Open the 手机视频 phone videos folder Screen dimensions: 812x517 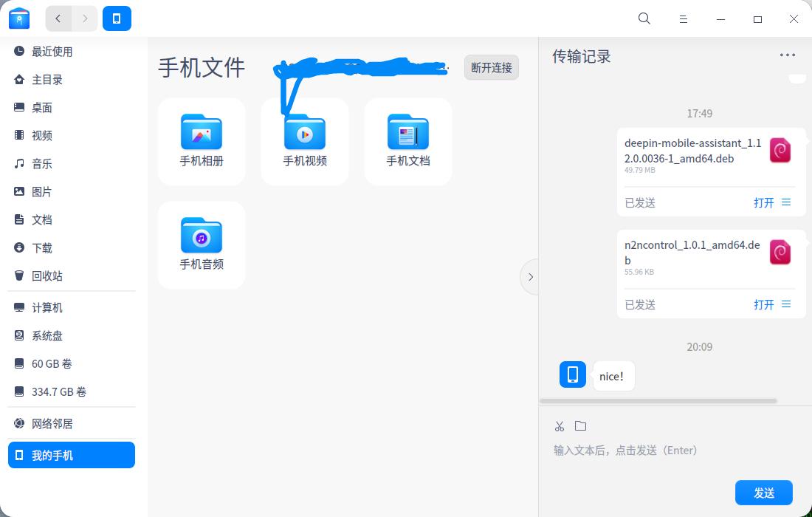click(x=304, y=142)
